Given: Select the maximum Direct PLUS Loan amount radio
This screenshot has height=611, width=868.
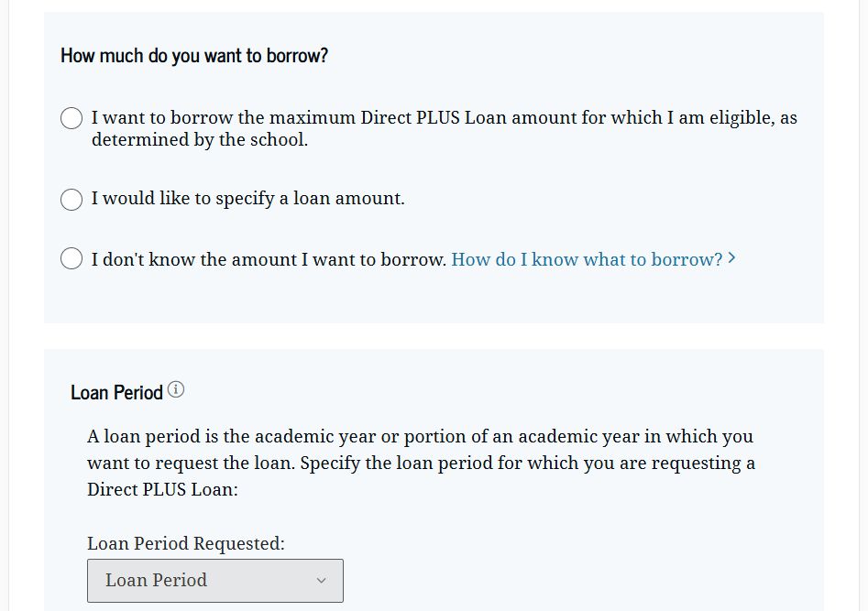Looking at the screenshot, I should pos(71,119).
